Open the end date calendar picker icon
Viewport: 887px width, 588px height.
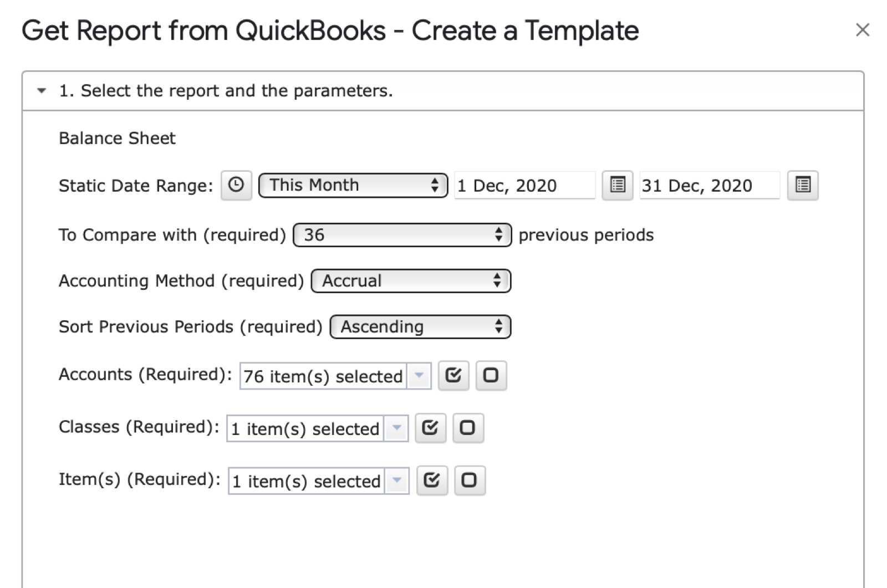(803, 185)
